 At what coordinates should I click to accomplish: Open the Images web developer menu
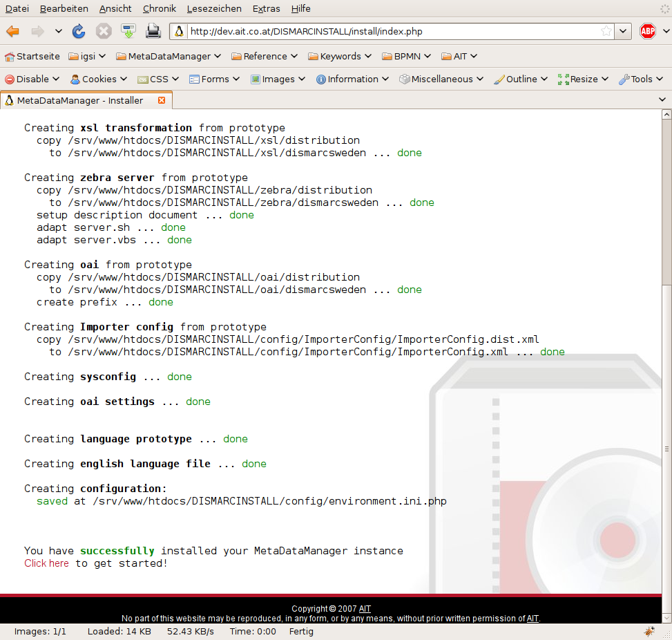pyautogui.click(x=278, y=79)
